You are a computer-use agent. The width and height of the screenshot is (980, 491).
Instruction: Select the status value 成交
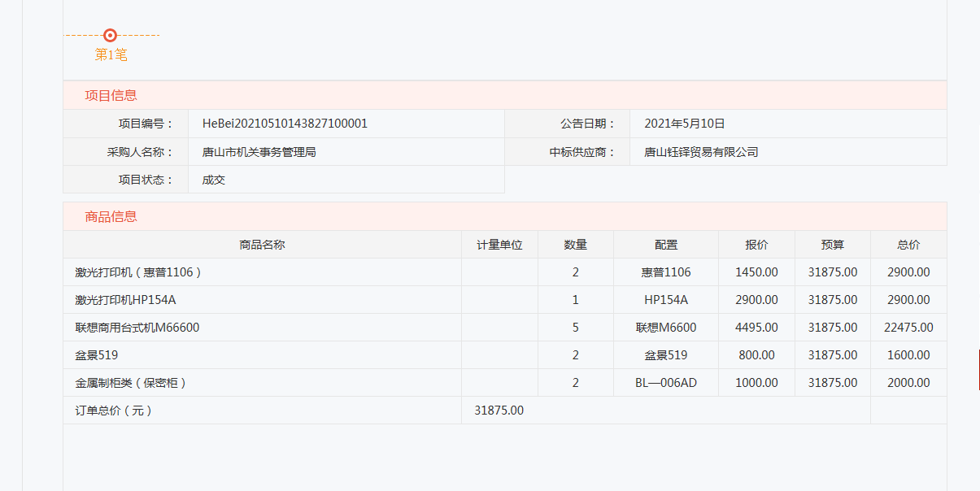point(214,180)
